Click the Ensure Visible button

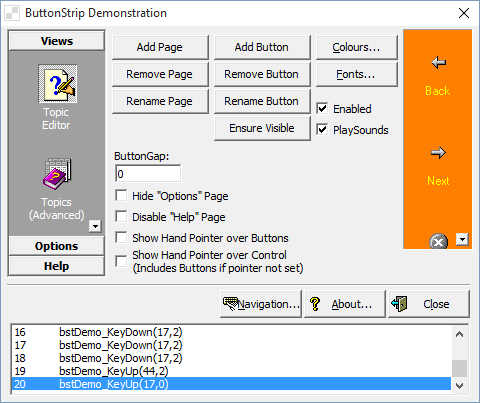coord(262,128)
